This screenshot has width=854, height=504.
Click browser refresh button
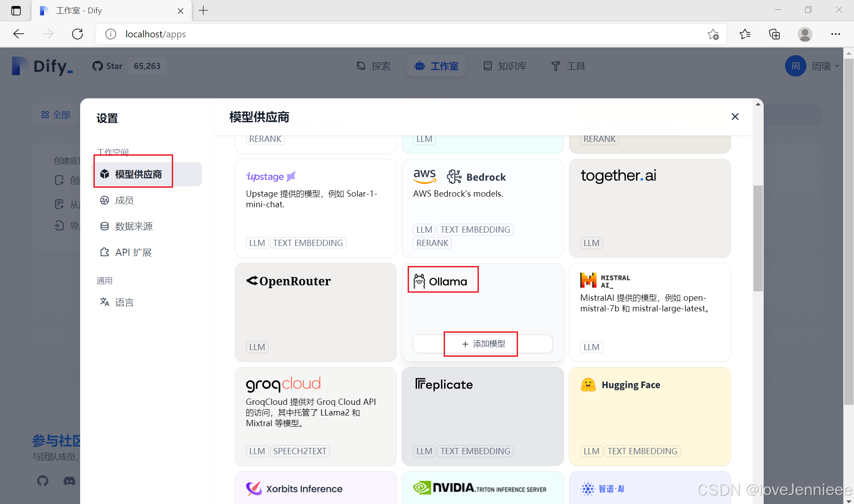[x=77, y=34]
